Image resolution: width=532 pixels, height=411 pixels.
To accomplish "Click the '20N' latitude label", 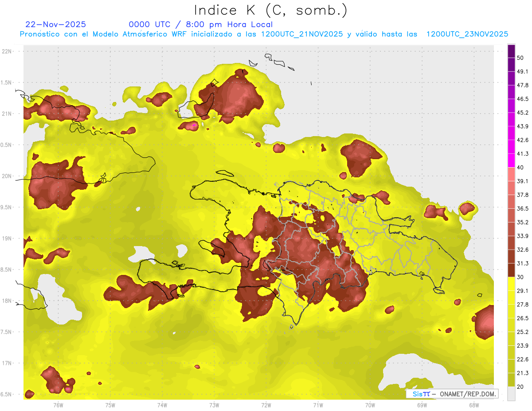I will click(7, 176).
